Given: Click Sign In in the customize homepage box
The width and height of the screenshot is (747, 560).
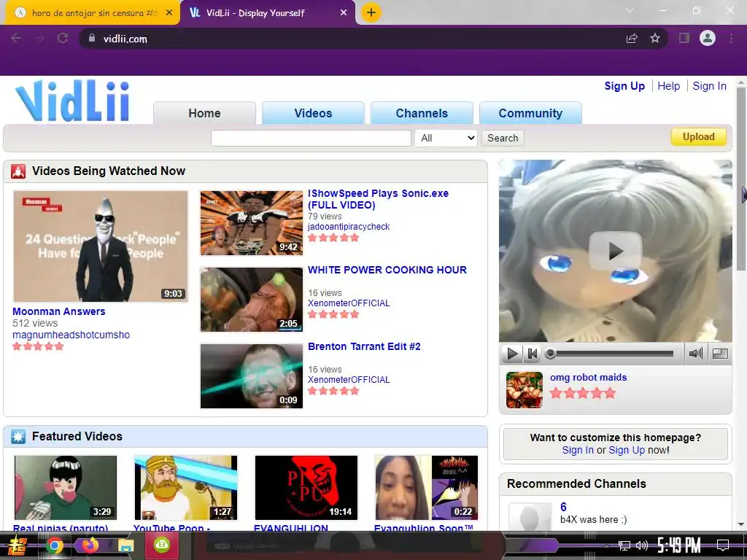Looking at the screenshot, I should (x=578, y=450).
